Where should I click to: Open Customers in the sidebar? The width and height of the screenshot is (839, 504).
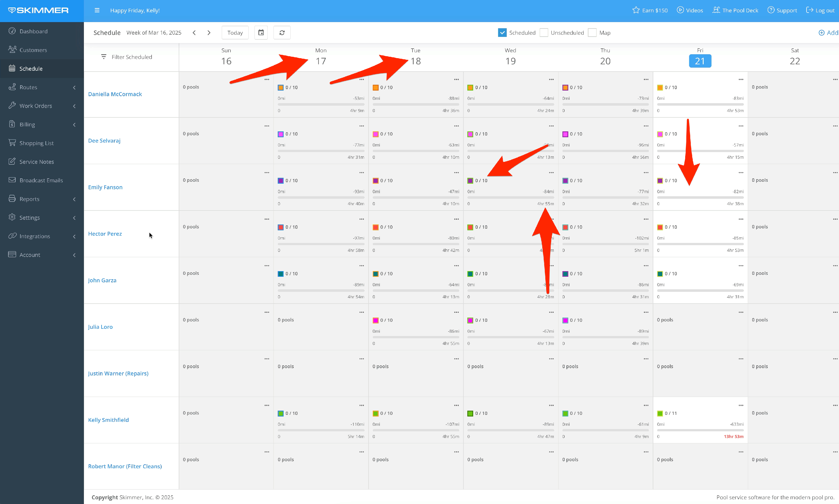33,50
